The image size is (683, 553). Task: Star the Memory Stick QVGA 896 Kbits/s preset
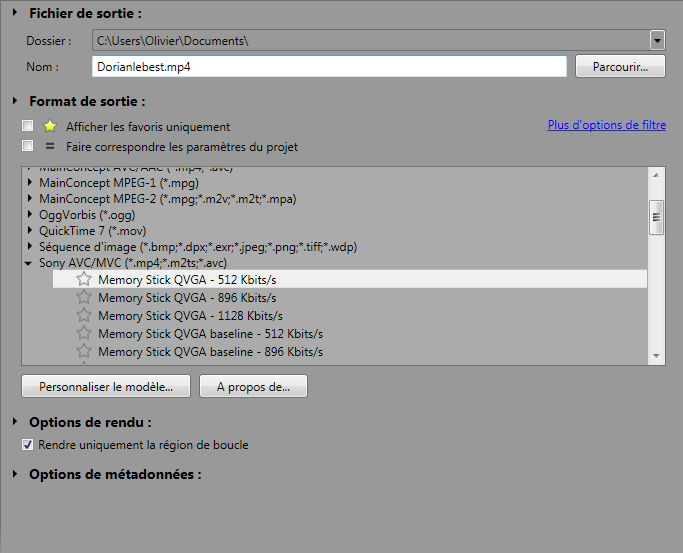tap(84, 298)
